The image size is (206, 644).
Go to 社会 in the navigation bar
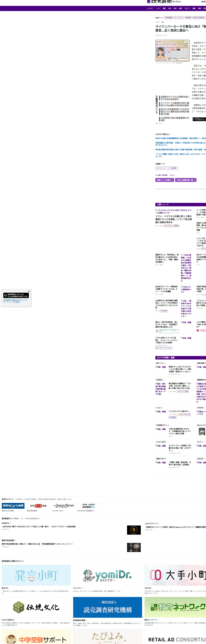point(170,8)
